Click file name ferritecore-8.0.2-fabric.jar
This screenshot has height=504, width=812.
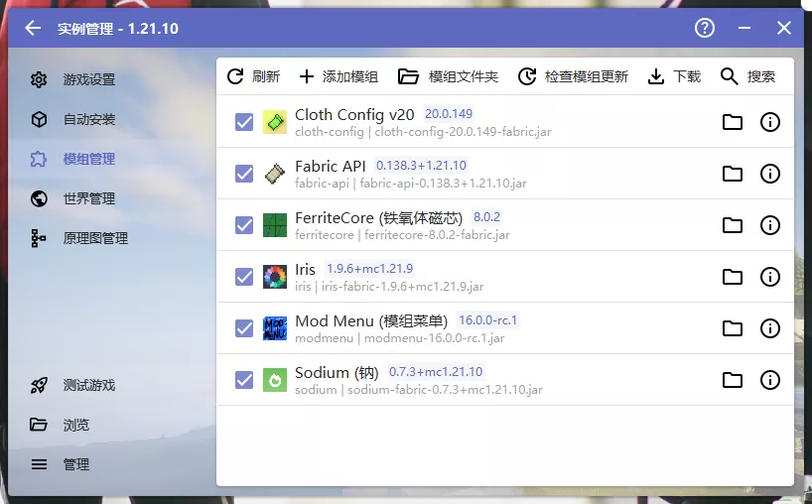[437, 235]
